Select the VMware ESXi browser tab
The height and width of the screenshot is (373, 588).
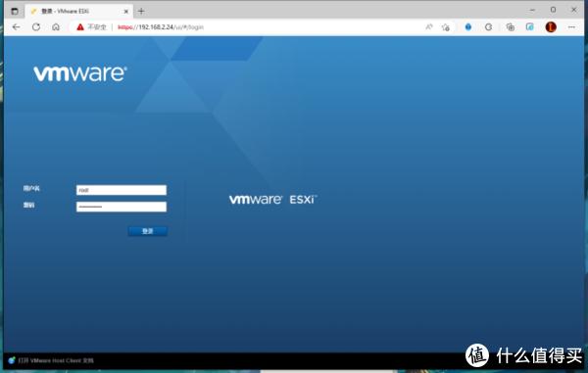(x=78, y=11)
